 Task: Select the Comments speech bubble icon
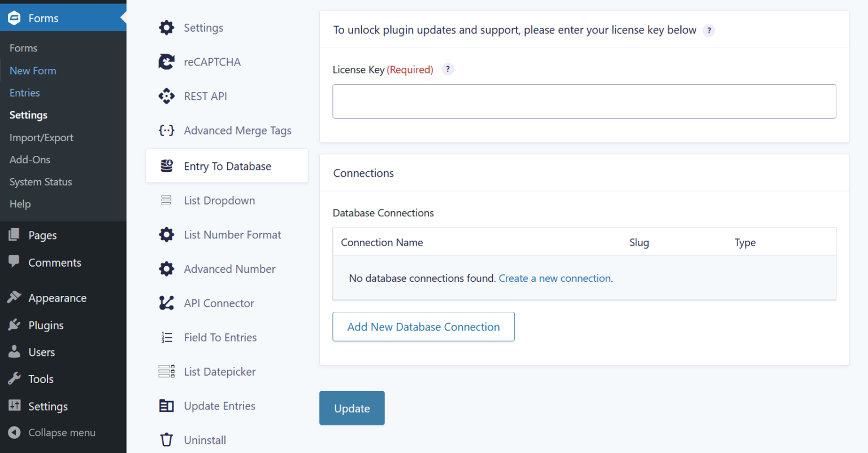(x=14, y=262)
